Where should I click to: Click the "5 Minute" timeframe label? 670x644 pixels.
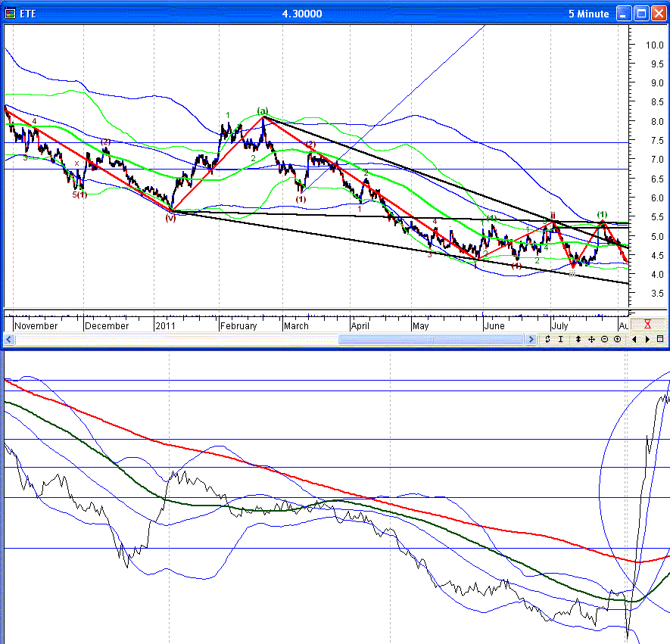pyautogui.click(x=588, y=14)
